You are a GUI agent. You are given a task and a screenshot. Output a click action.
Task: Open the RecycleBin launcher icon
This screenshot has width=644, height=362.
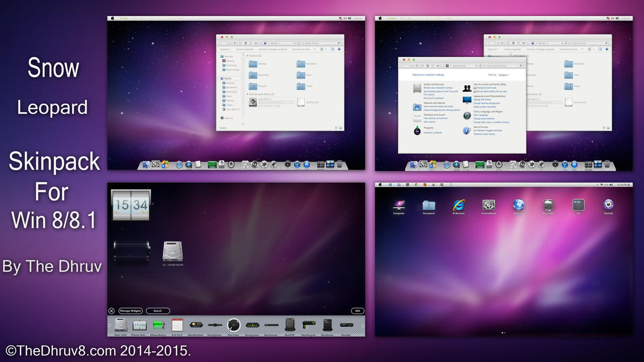click(x=548, y=205)
